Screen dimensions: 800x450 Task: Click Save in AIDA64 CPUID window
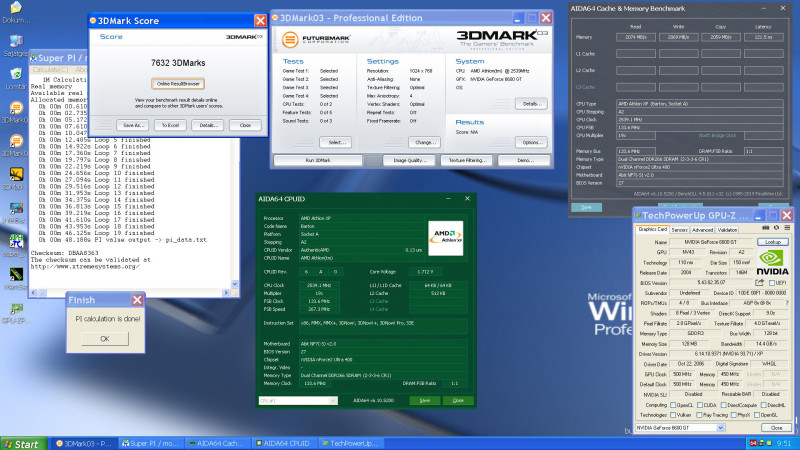point(424,401)
